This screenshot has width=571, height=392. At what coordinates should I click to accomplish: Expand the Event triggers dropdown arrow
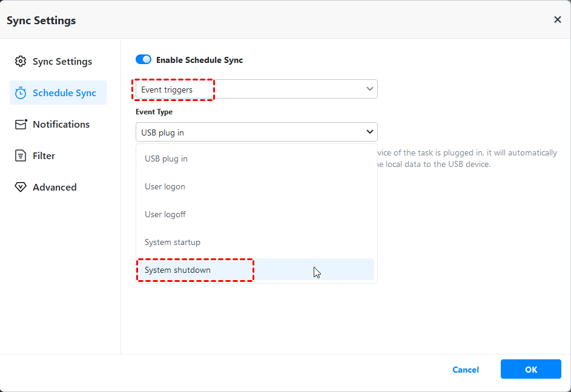coord(370,89)
